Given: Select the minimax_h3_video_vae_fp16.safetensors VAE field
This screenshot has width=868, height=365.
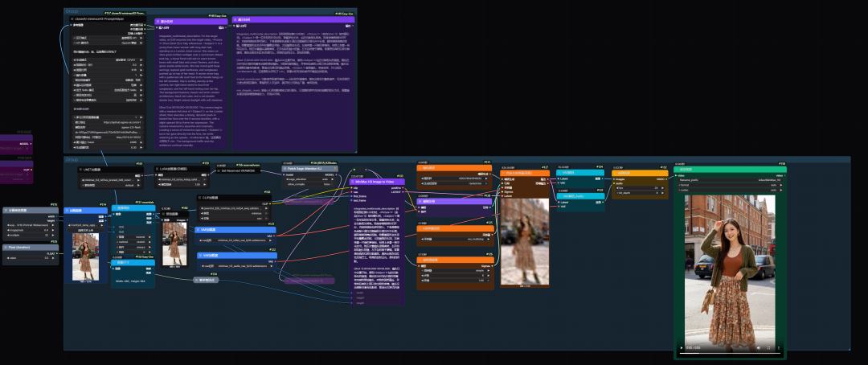Looking at the screenshot, I should [x=235, y=241].
